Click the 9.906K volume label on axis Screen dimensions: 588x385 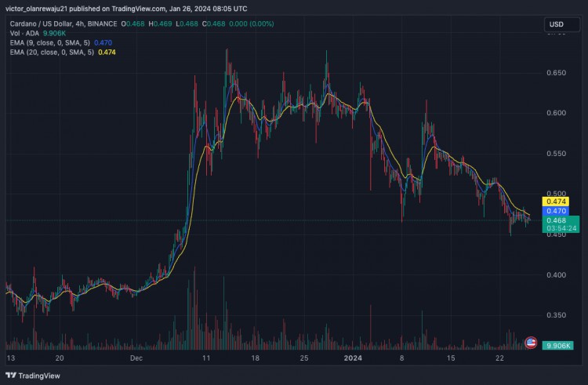point(557,346)
